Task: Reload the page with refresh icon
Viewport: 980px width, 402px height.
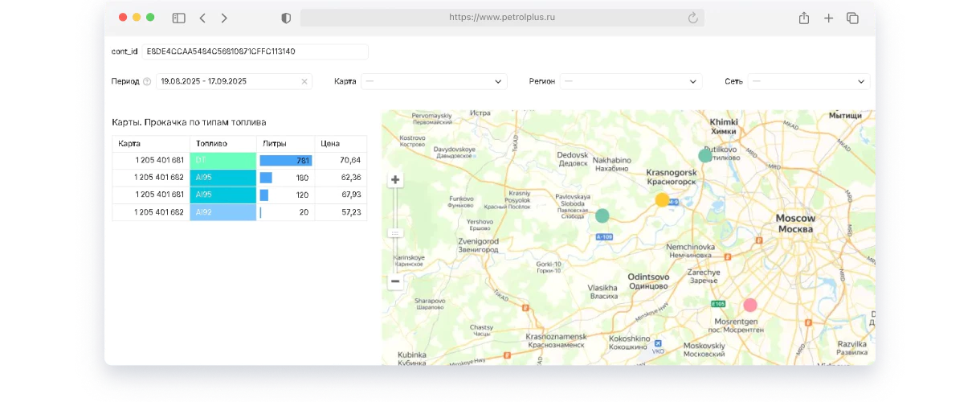Action: [692, 18]
